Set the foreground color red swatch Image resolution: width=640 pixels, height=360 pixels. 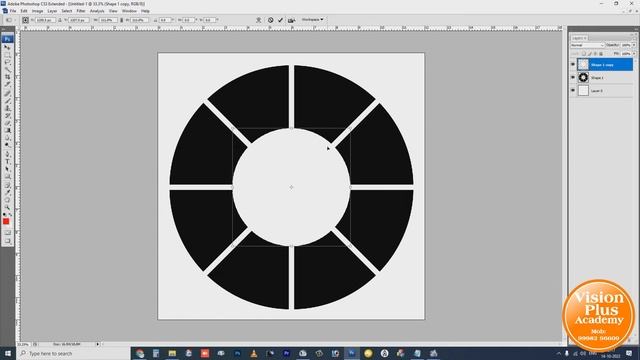coord(6,221)
